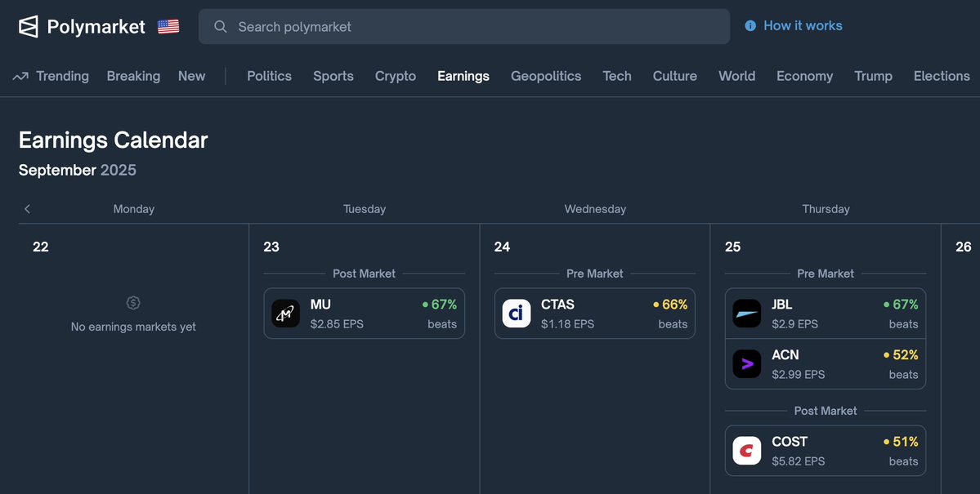Switch to the Elections category

[942, 76]
